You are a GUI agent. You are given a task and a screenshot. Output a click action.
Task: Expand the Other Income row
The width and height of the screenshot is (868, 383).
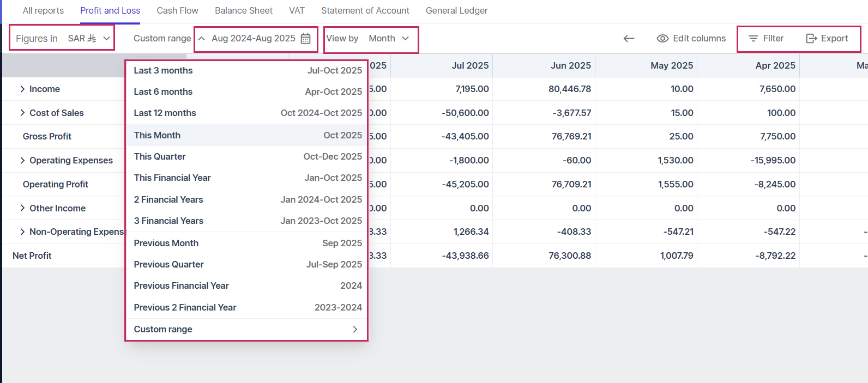pyautogui.click(x=22, y=208)
